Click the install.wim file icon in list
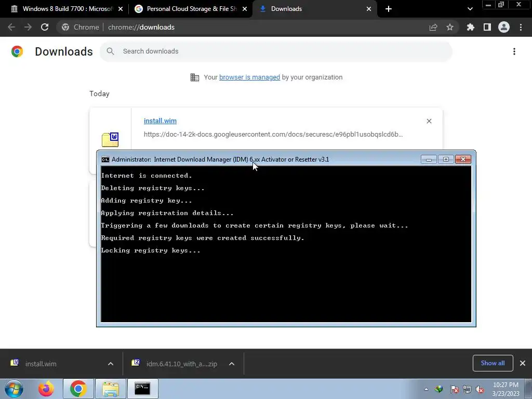Image resolution: width=532 pixels, height=399 pixels. click(x=110, y=139)
